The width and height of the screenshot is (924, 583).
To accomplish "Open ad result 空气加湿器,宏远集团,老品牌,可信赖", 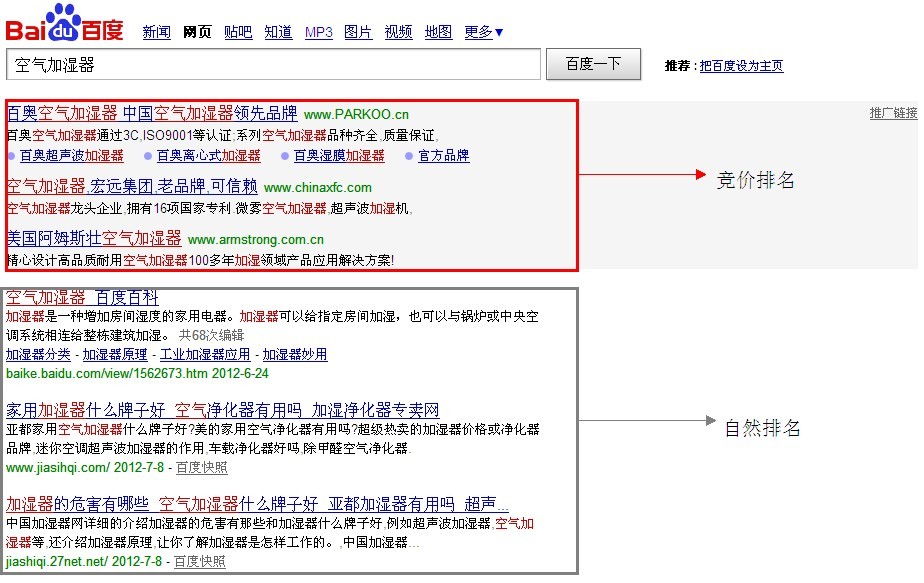I will [x=132, y=186].
